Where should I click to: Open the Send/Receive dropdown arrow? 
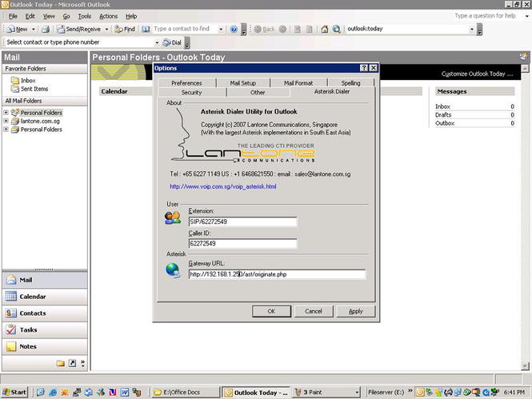[106, 29]
